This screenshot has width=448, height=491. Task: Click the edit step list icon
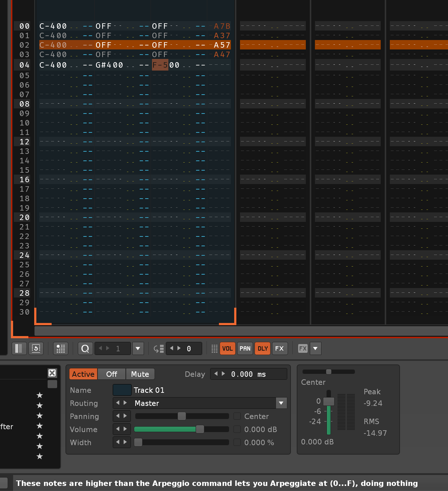point(159,348)
